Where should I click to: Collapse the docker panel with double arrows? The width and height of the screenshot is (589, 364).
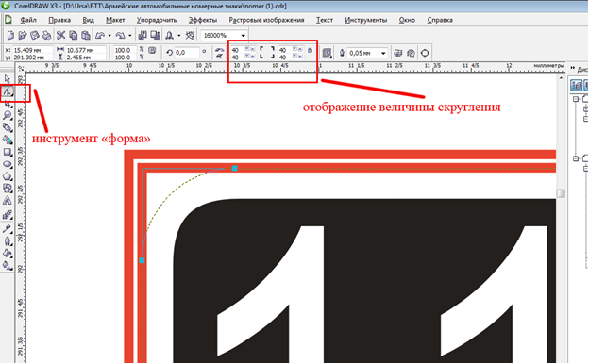tap(572, 68)
